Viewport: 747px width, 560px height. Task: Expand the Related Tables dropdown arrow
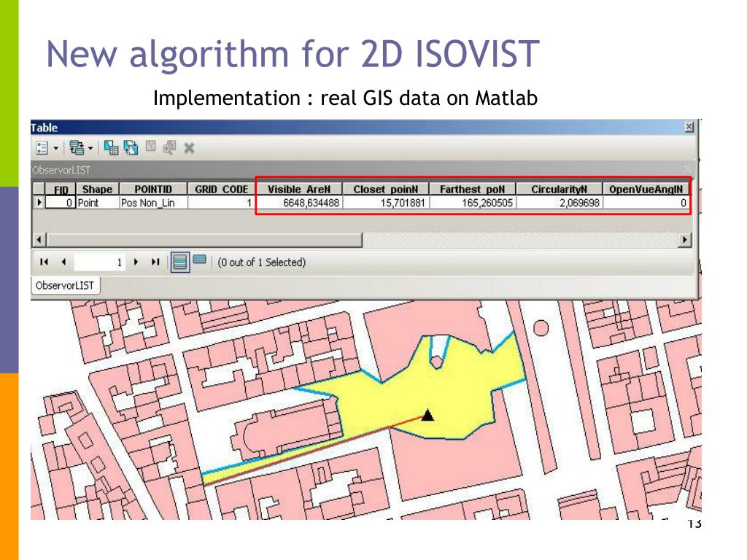click(x=90, y=149)
